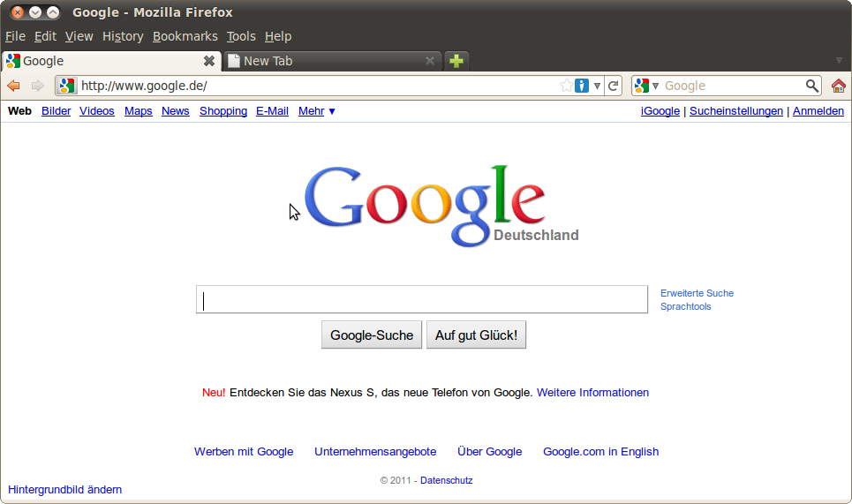Maximize the Firefox window
The width and height of the screenshot is (852, 504).
(53, 12)
